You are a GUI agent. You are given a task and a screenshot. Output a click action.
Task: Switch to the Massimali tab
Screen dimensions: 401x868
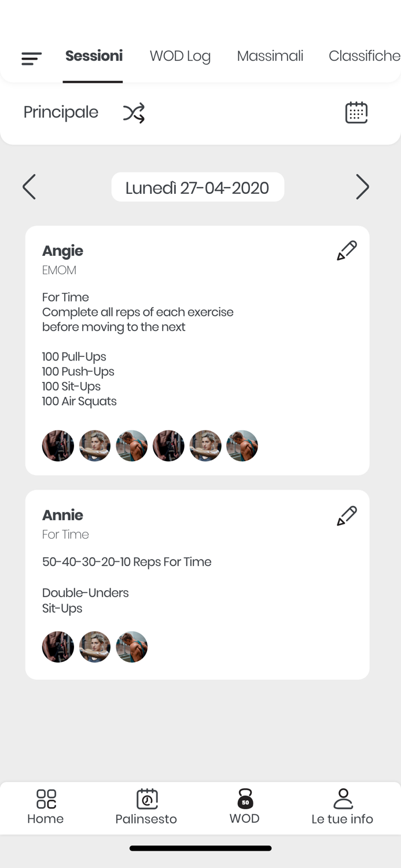point(270,56)
